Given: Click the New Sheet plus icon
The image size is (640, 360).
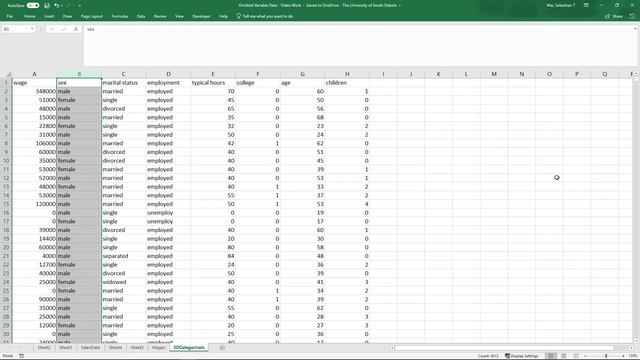Looking at the screenshot, I should pos(222,348).
